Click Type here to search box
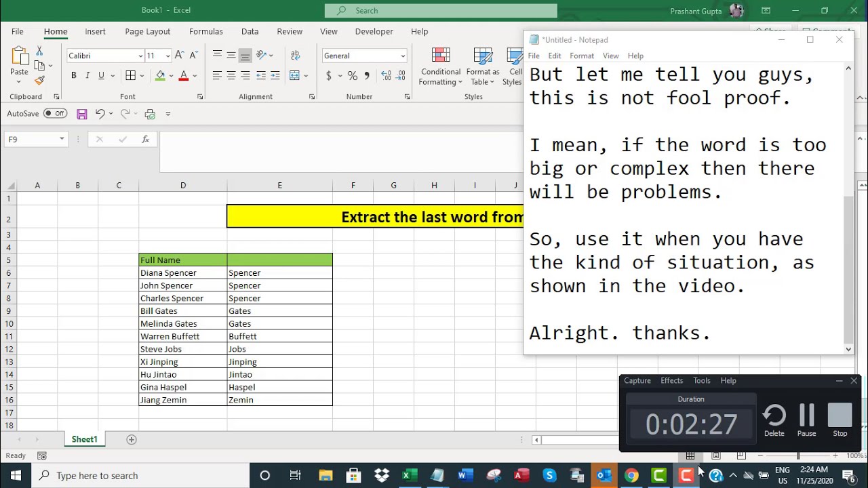The image size is (868, 488). tap(140, 476)
